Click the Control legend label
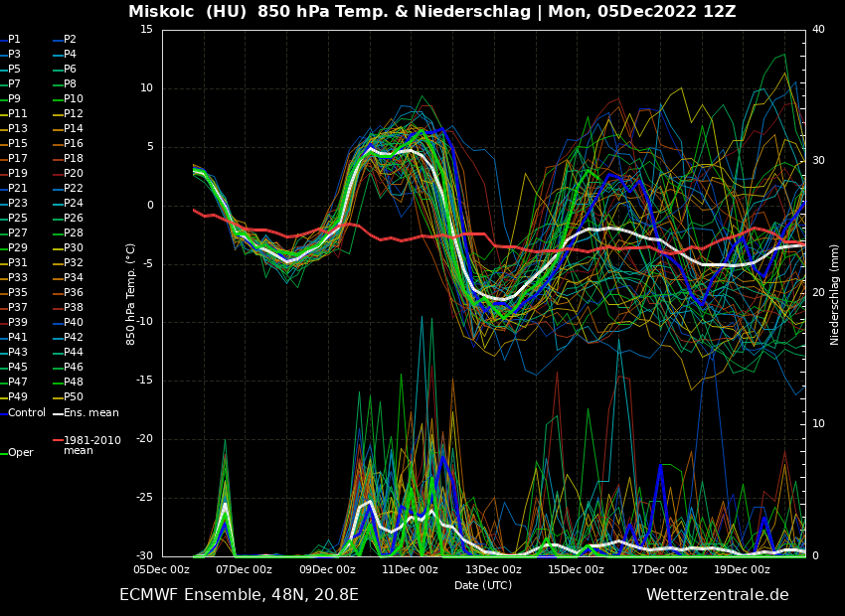 pyautogui.click(x=27, y=412)
